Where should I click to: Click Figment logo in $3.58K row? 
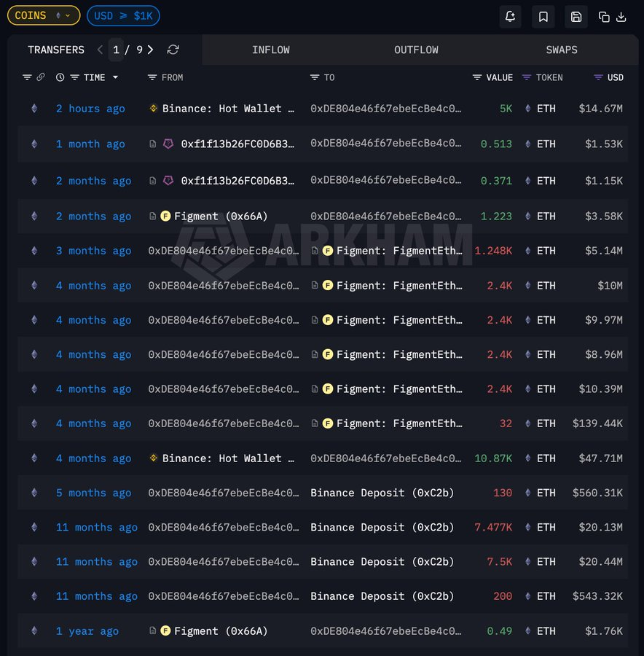[x=165, y=216]
